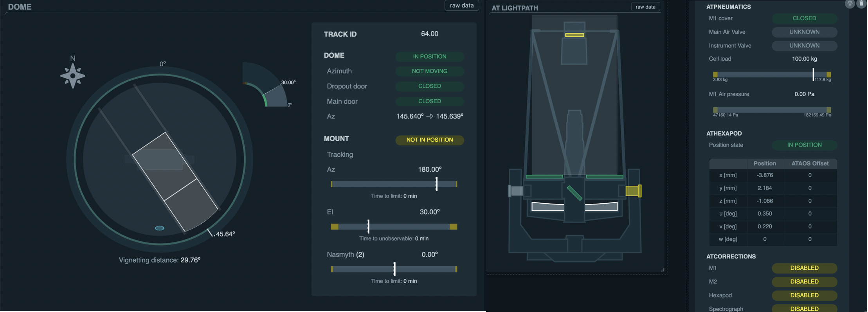Click the yellow secondary mirror at telescope top
This screenshot has width=868, height=312.
tap(574, 35)
